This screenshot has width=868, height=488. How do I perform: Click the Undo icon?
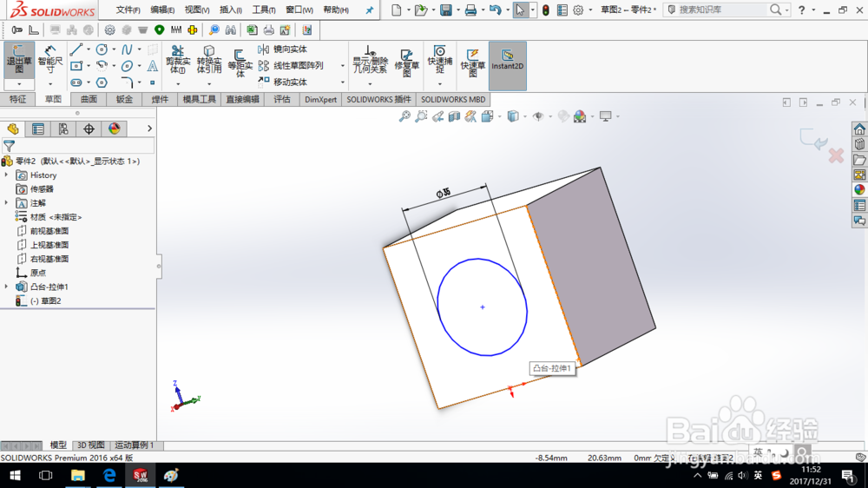[495, 10]
